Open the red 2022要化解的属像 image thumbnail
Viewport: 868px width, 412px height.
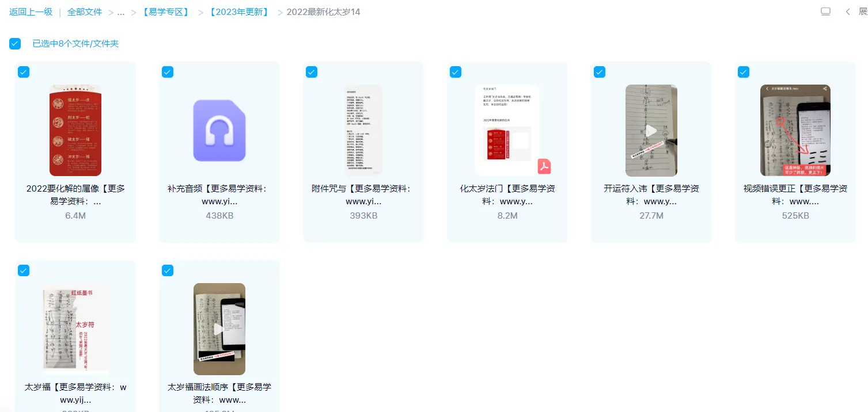(x=75, y=131)
